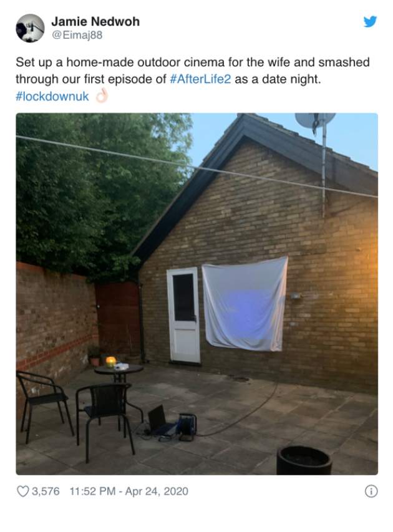Click the leftmost black patio chair
The image size is (393, 532).
44,405
